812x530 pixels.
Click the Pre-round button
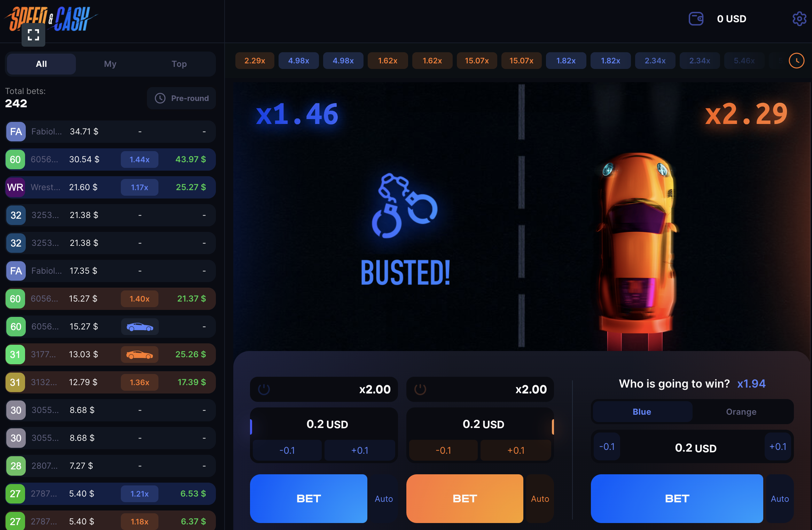[x=181, y=98]
